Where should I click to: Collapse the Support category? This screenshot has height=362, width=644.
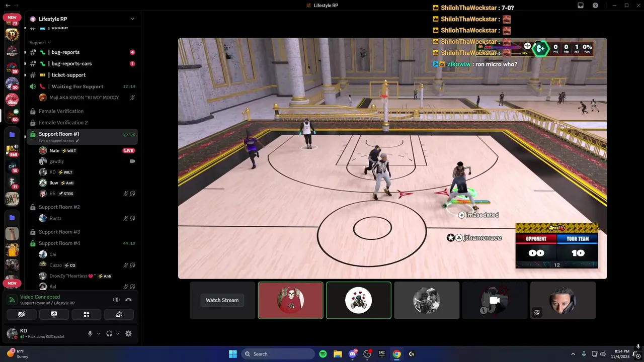click(40, 43)
